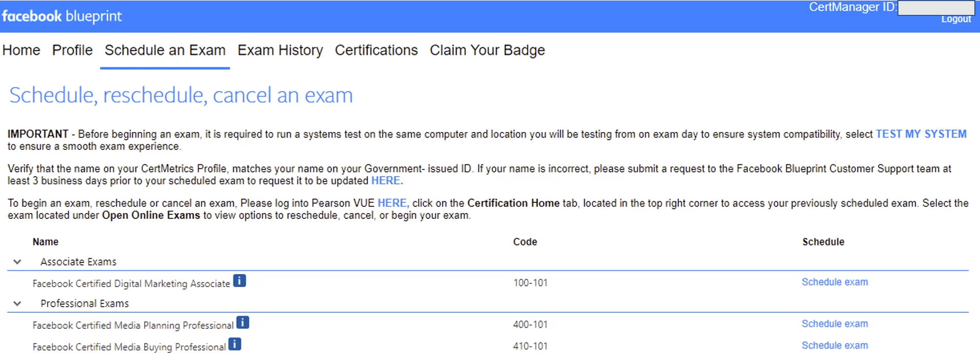Schedule exam for code 410-101

[835, 345]
